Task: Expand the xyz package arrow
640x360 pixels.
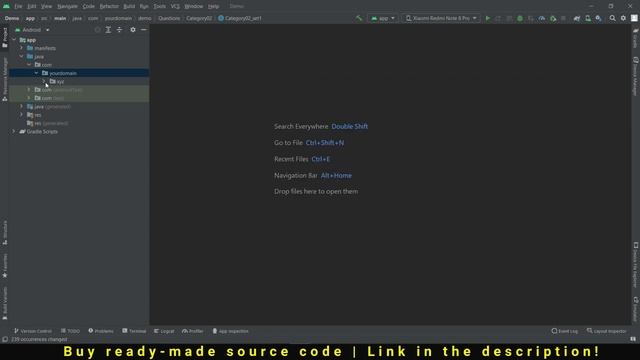Action: click(x=44, y=81)
